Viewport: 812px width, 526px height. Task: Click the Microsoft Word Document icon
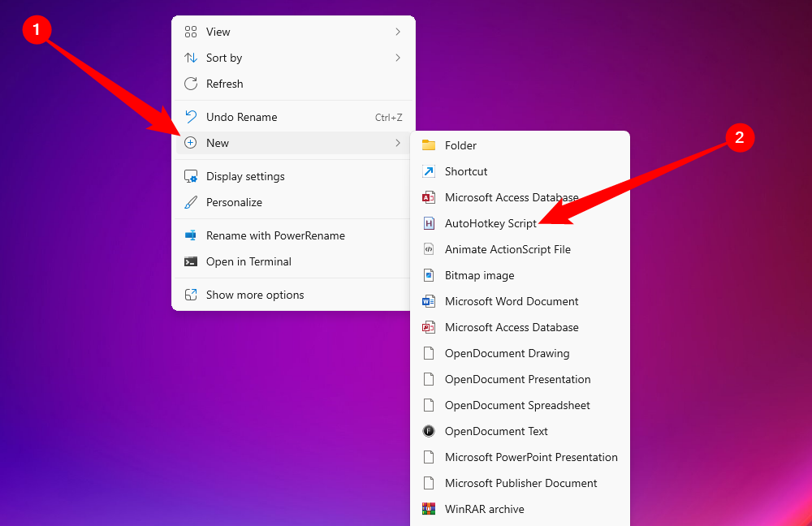[x=429, y=301]
